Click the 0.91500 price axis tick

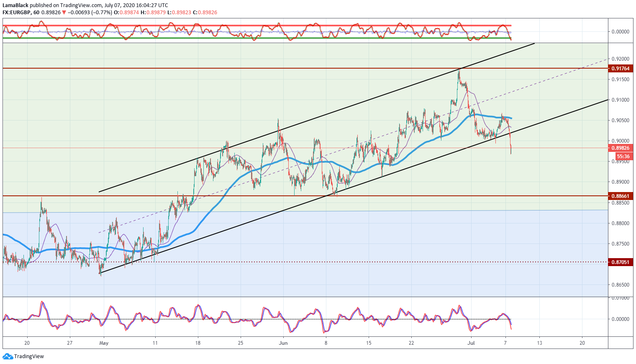point(621,79)
